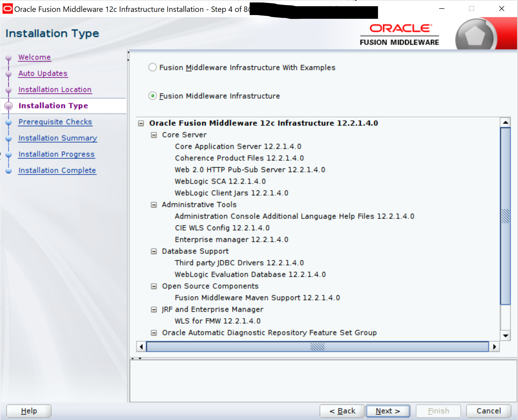Image resolution: width=518 pixels, height=420 pixels.
Task: Open the Prerequisite Checks step
Action: [55, 122]
